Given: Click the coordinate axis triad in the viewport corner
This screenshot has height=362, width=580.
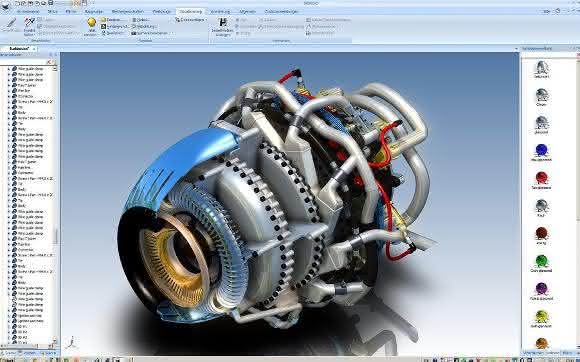Looking at the screenshot, I should [72, 342].
